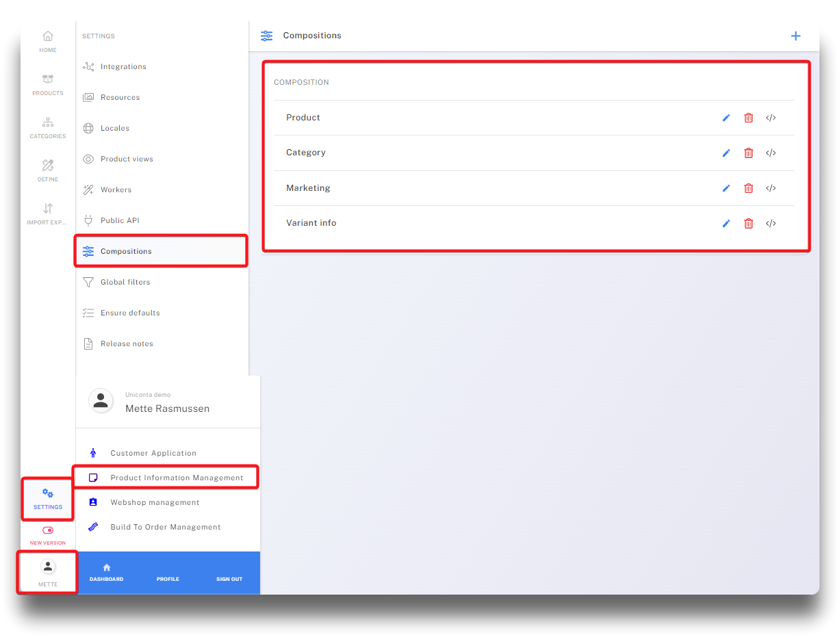Open Build To Order Management
This screenshot has height=637, width=840.
click(165, 527)
